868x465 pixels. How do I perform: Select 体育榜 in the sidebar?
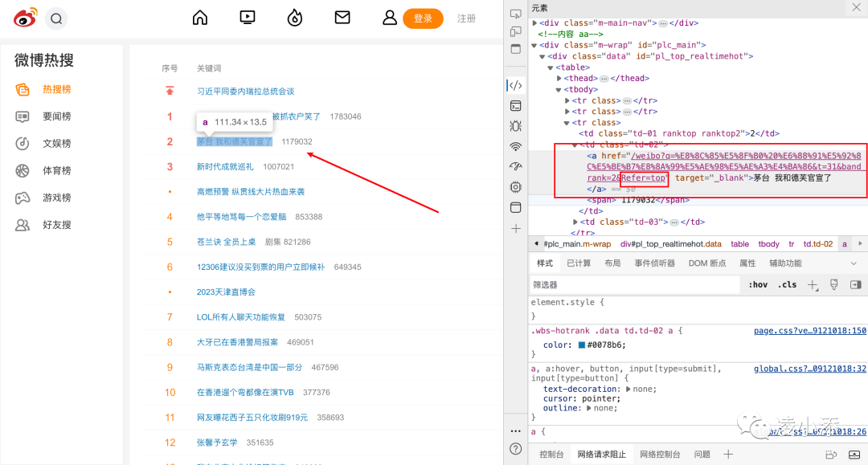[56, 171]
